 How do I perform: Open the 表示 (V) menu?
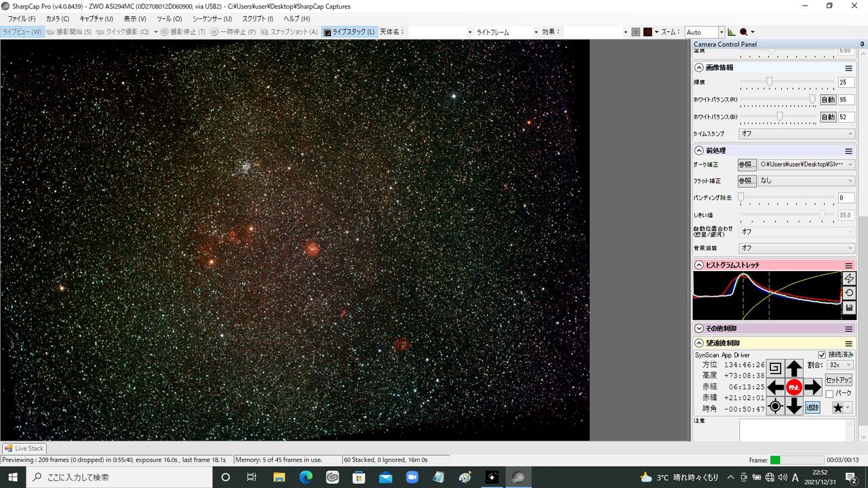[135, 19]
